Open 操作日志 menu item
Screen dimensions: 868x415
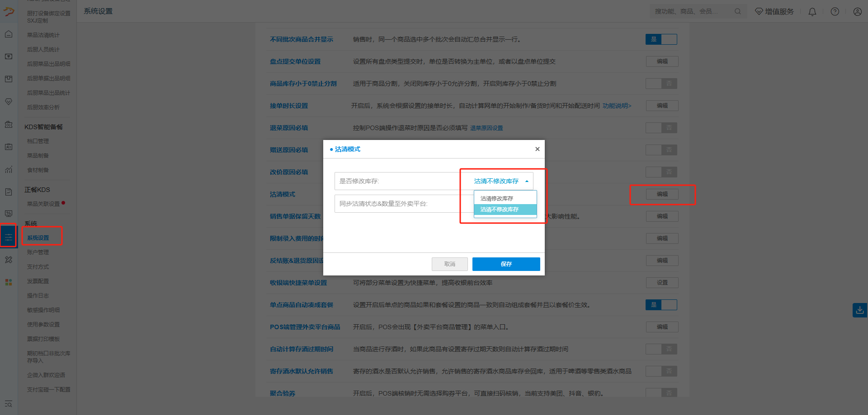click(38, 296)
